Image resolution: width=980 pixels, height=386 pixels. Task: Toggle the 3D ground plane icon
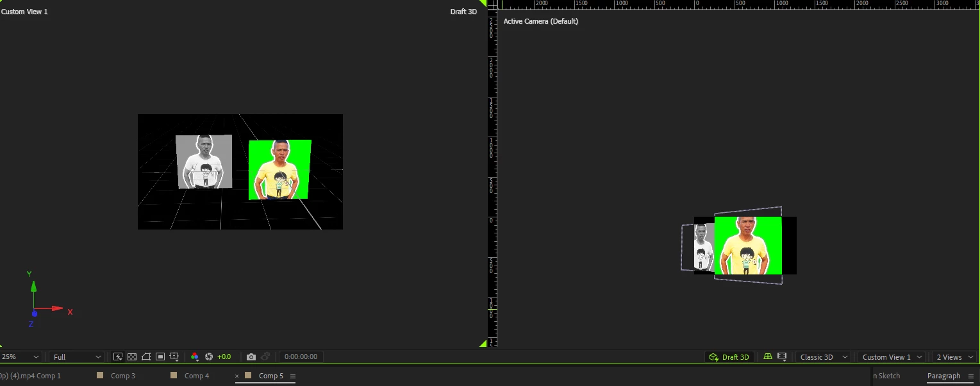[768, 357]
